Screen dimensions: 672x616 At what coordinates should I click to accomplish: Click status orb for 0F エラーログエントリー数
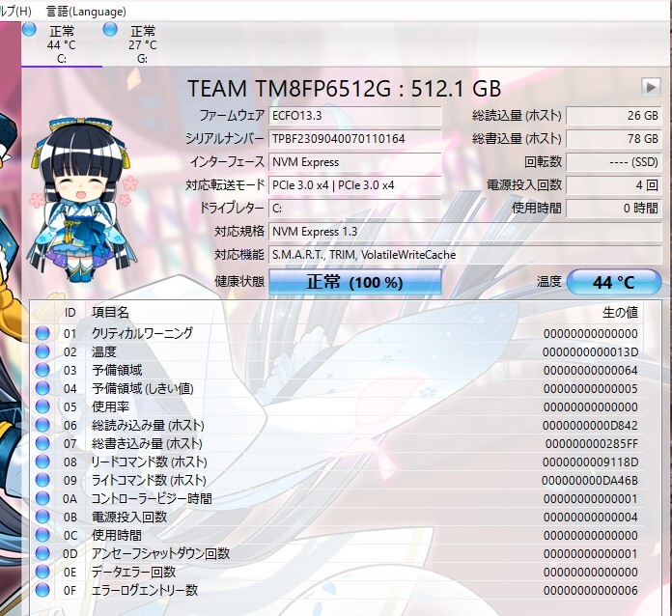[42, 590]
